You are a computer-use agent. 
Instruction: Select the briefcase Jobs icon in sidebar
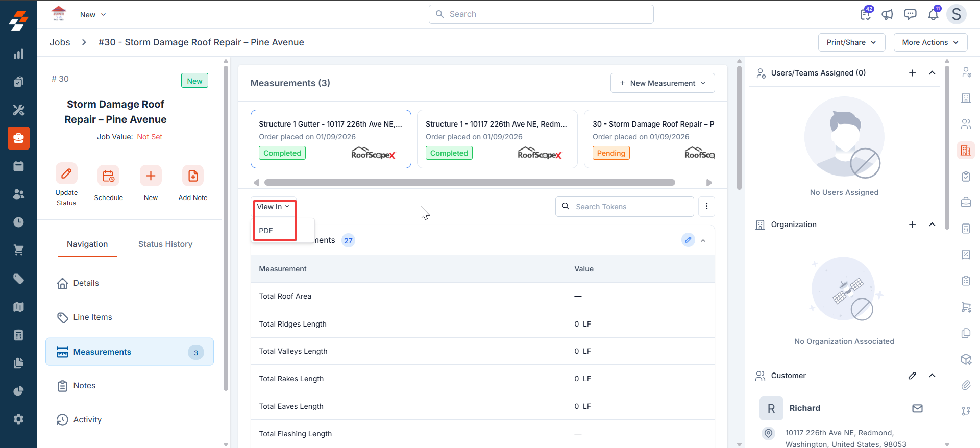click(18, 138)
